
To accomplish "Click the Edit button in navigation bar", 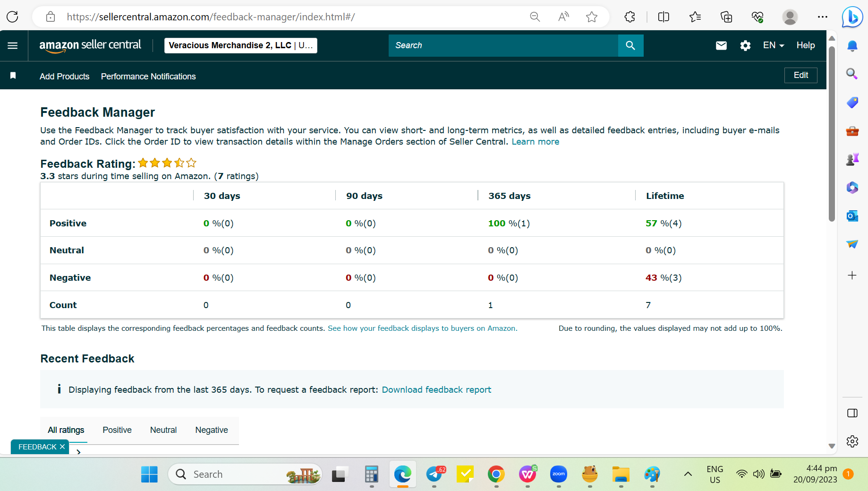I will (801, 75).
